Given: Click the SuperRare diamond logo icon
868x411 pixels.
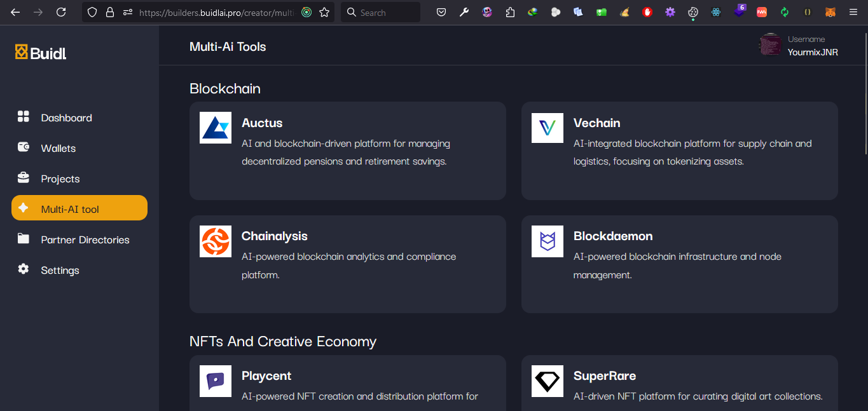Looking at the screenshot, I should coord(547,381).
